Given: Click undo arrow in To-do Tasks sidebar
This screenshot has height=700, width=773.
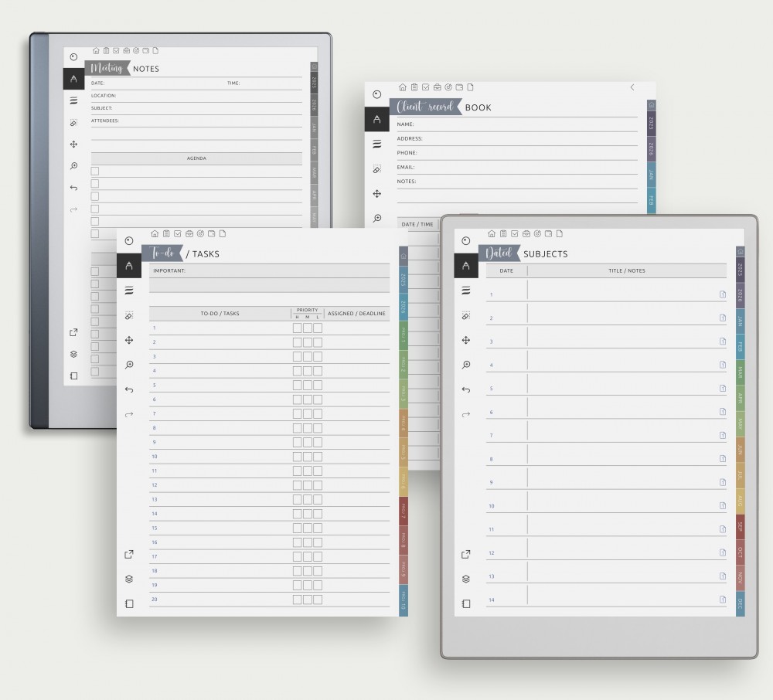Looking at the screenshot, I should [129, 389].
